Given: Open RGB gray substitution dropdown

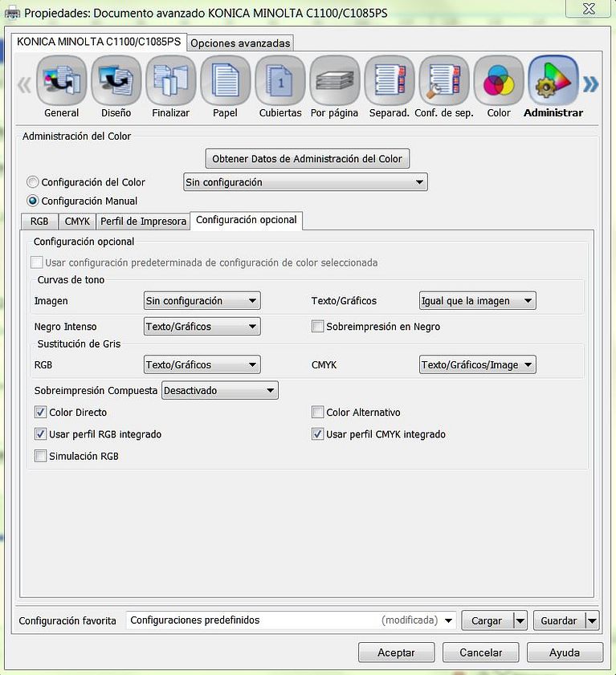Looking at the screenshot, I should [202, 364].
